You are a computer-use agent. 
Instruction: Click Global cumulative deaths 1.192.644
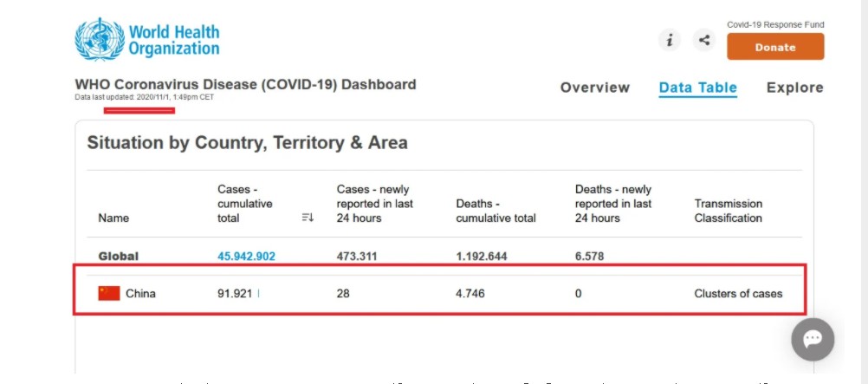[482, 257]
